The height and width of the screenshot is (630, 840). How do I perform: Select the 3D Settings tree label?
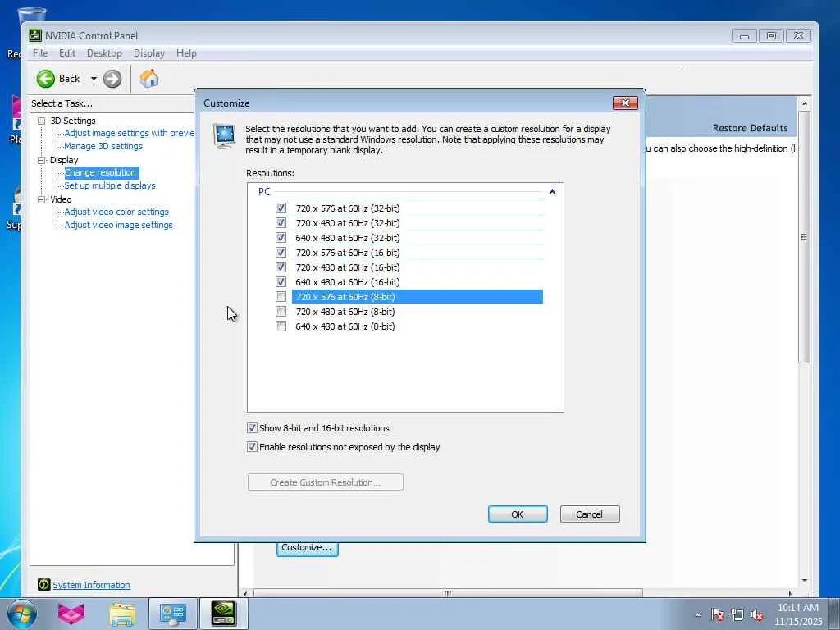[x=73, y=121]
